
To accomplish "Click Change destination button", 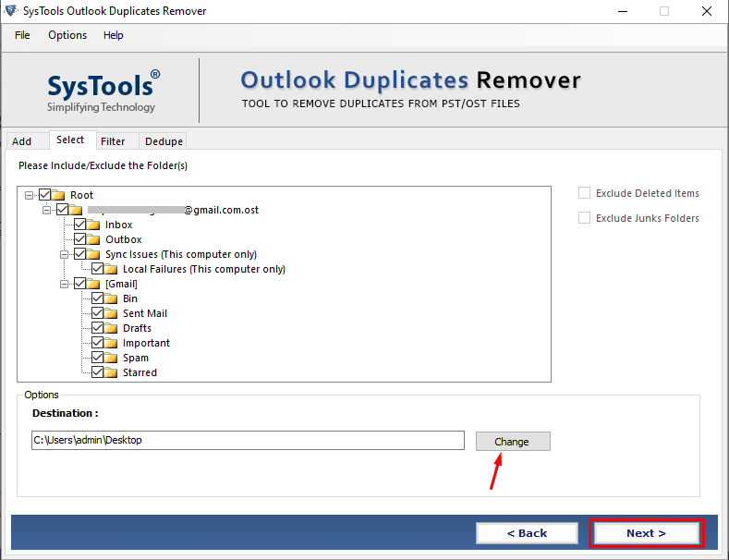I will [513, 442].
